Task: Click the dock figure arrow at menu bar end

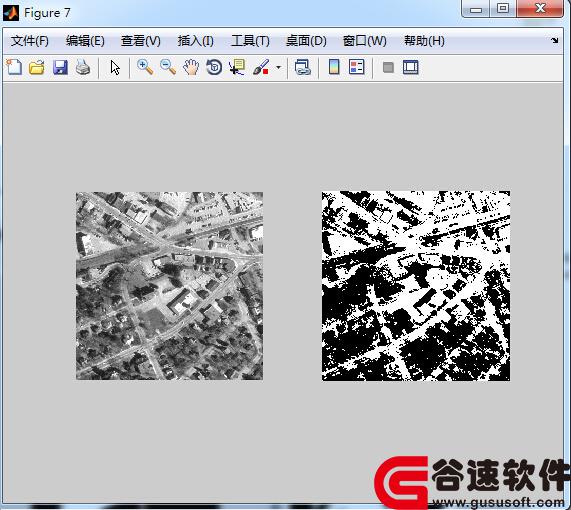Action: [554, 40]
